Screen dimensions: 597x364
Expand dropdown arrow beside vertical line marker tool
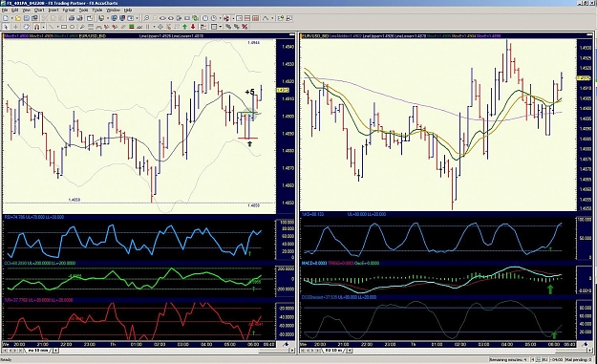(154, 27)
